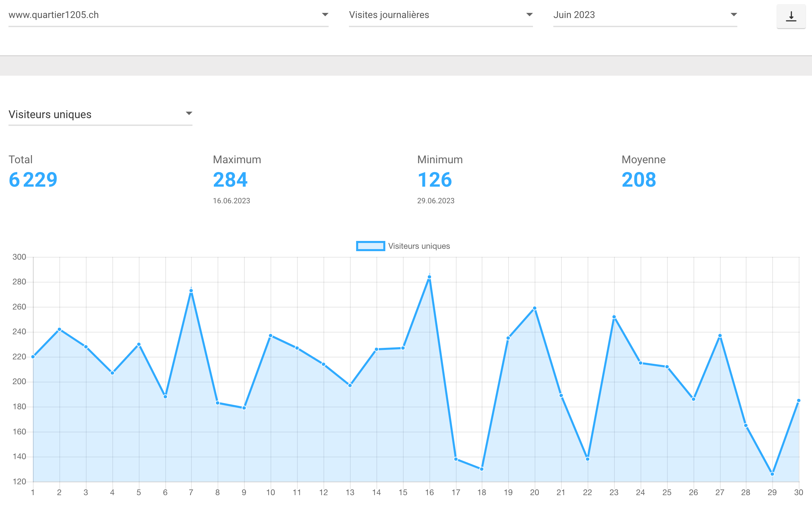
Task: Click the data point for day 20
Action: (x=535, y=308)
